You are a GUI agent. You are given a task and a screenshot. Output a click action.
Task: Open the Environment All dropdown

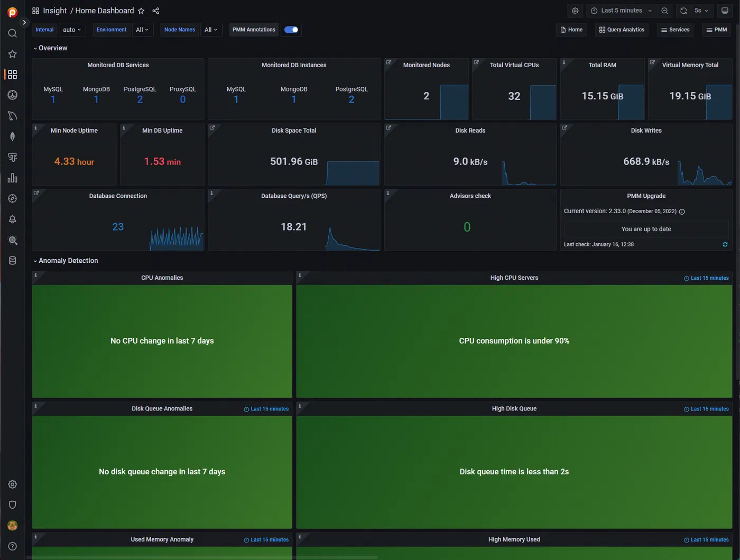[x=142, y=30]
